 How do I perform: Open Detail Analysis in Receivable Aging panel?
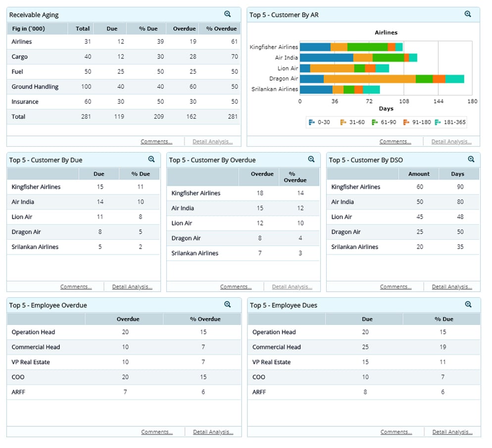click(x=212, y=142)
